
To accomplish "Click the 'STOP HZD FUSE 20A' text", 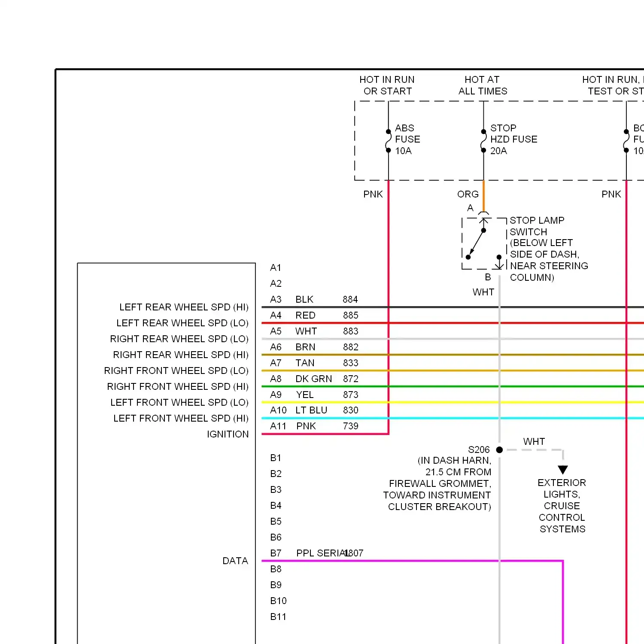I will [x=513, y=140].
